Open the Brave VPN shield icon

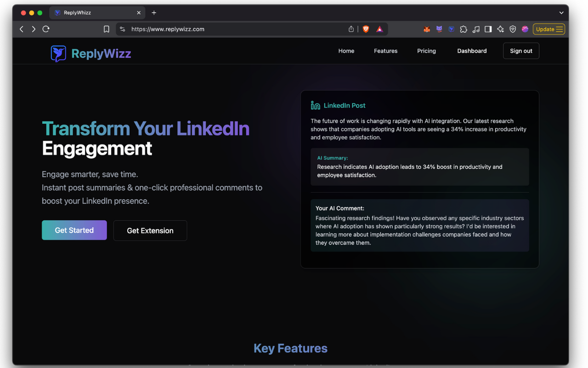click(x=513, y=29)
